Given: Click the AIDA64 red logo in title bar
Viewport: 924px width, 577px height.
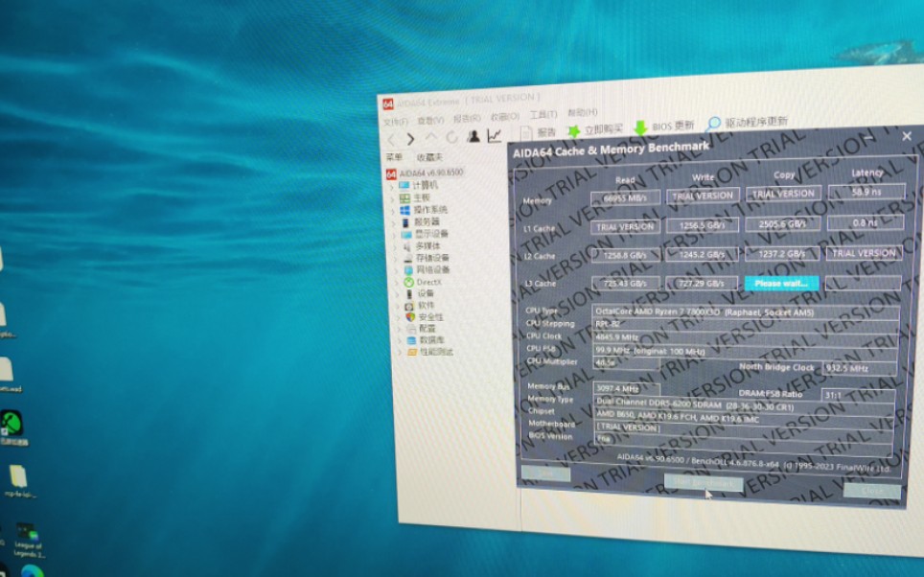Looking at the screenshot, I should [388, 104].
